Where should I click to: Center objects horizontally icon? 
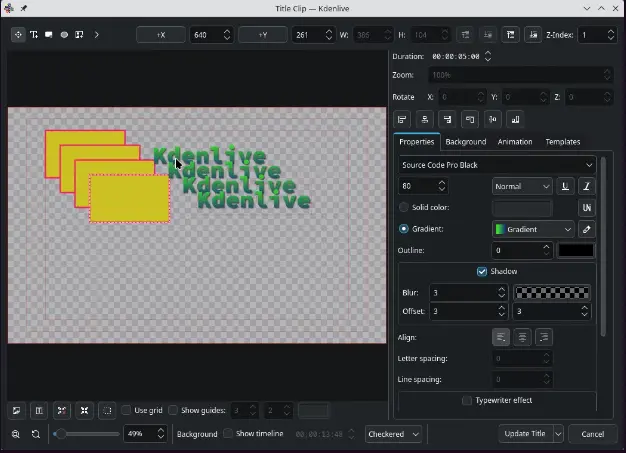[x=425, y=119]
